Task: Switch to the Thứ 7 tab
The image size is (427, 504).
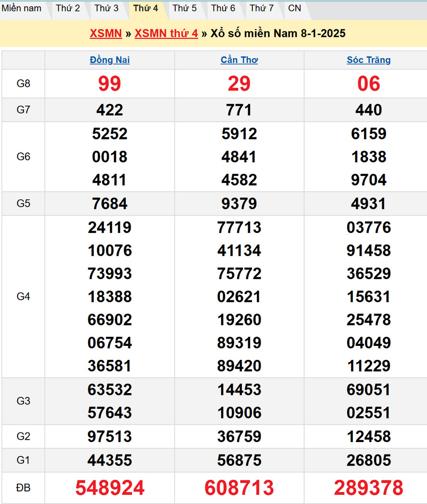Action: [x=262, y=8]
